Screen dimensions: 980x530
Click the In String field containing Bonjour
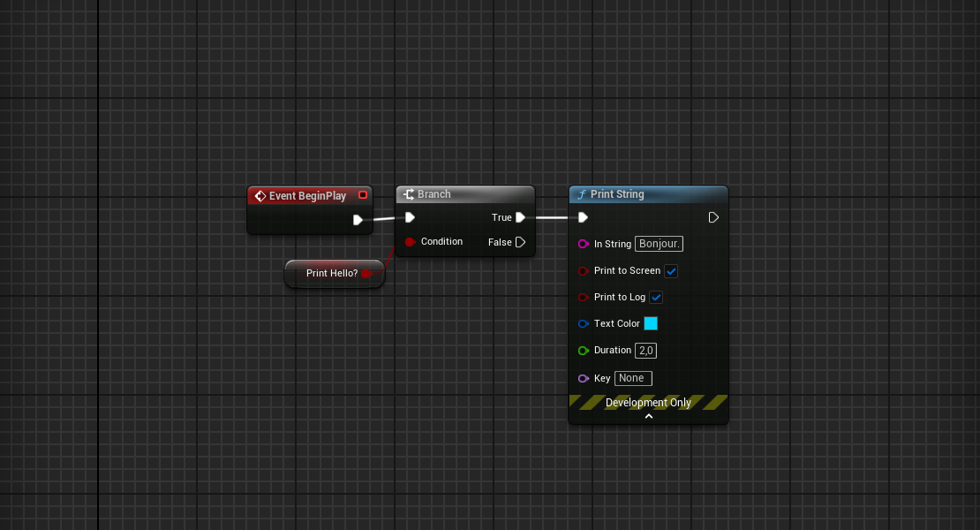click(x=659, y=244)
